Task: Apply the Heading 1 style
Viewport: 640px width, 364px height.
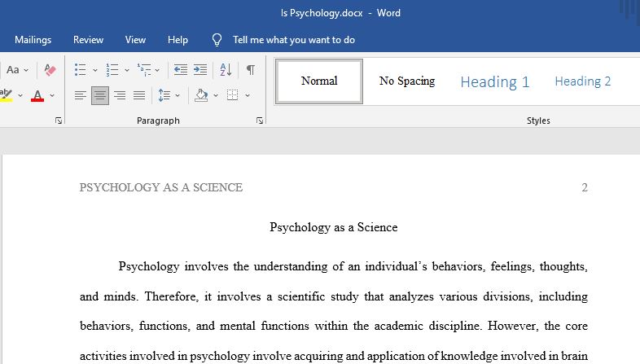Action: tap(495, 81)
